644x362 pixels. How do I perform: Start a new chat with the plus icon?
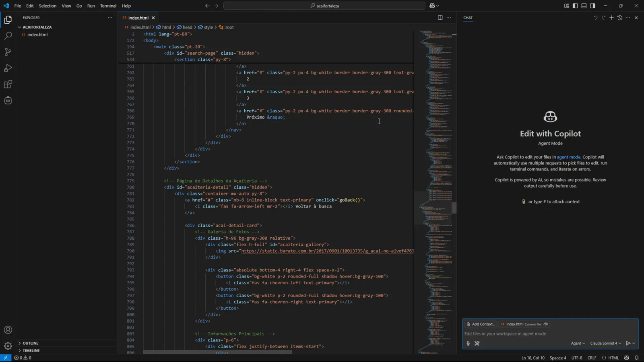coord(611,18)
